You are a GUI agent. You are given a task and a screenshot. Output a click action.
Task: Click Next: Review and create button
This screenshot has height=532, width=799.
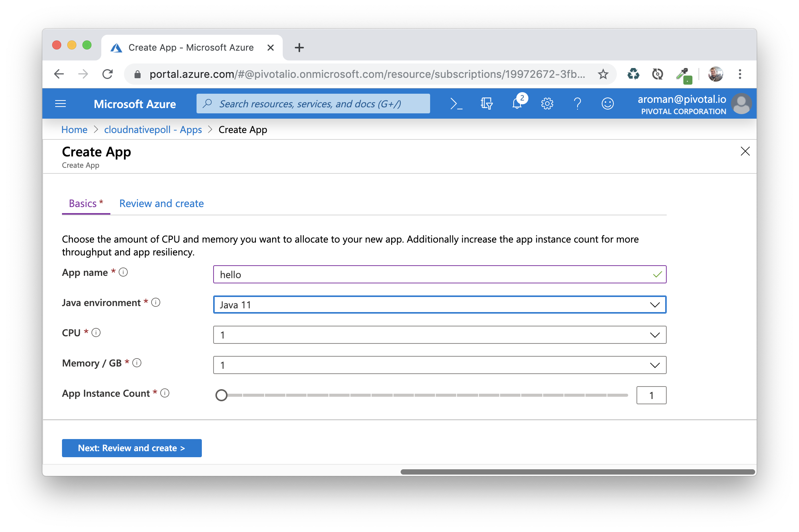(x=132, y=448)
